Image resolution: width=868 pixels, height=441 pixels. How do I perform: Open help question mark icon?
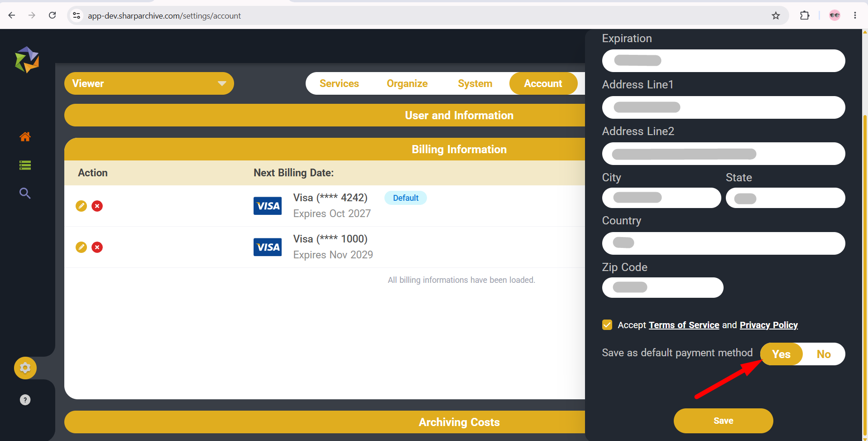[x=25, y=400]
